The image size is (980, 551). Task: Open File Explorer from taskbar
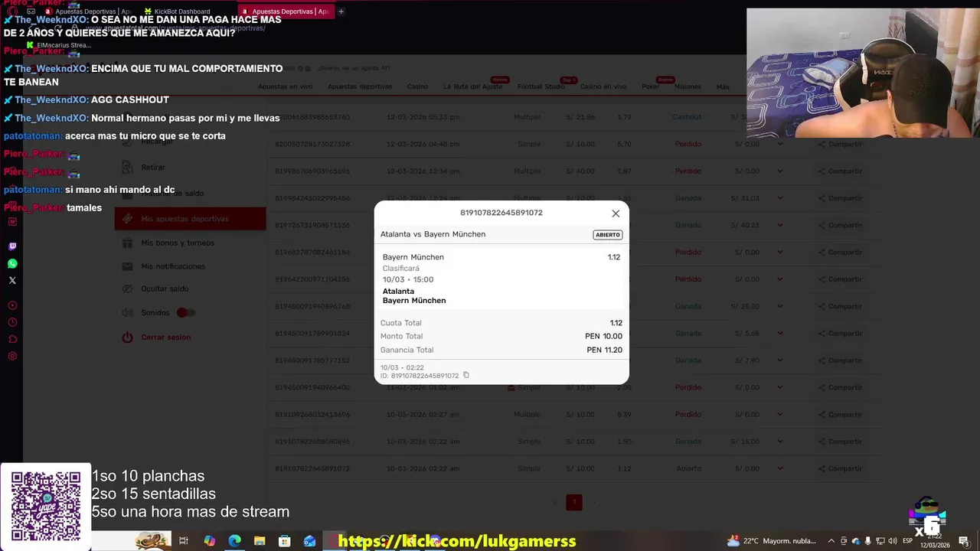[260, 541]
